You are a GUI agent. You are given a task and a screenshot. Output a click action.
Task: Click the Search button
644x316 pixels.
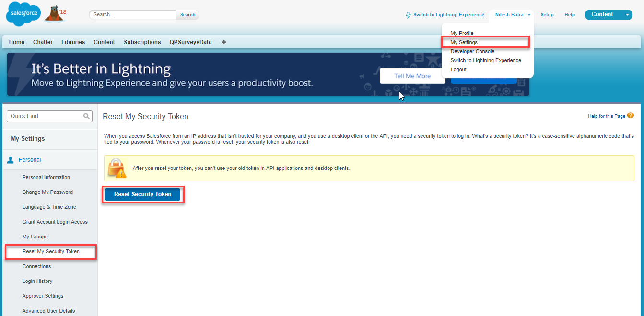pyautogui.click(x=187, y=15)
